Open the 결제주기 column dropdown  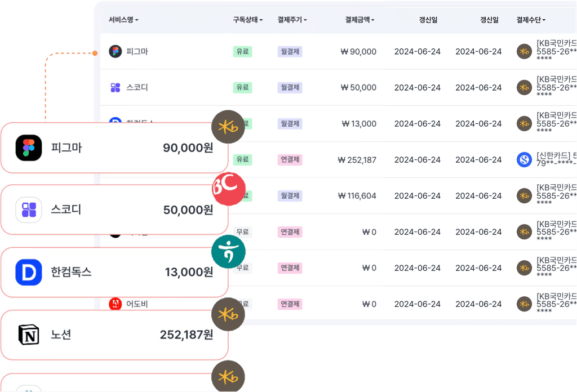coord(292,20)
